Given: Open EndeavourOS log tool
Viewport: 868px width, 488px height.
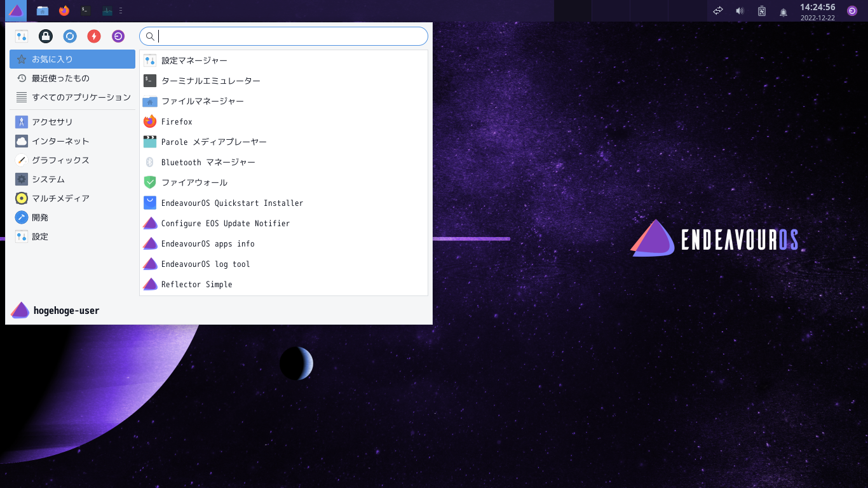Looking at the screenshot, I should pyautogui.click(x=283, y=264).
